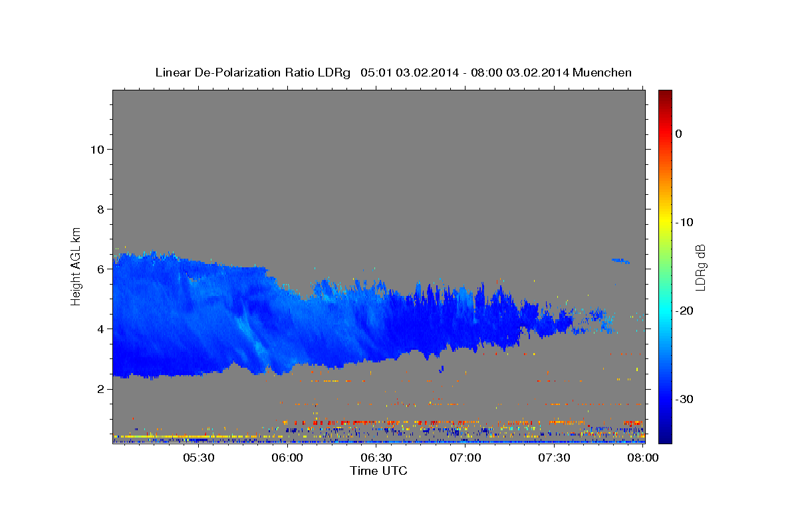Click the 08:00 time tick label
This screenshot has height=532, width=798.
pyautogui.click(x=643, y=458)
